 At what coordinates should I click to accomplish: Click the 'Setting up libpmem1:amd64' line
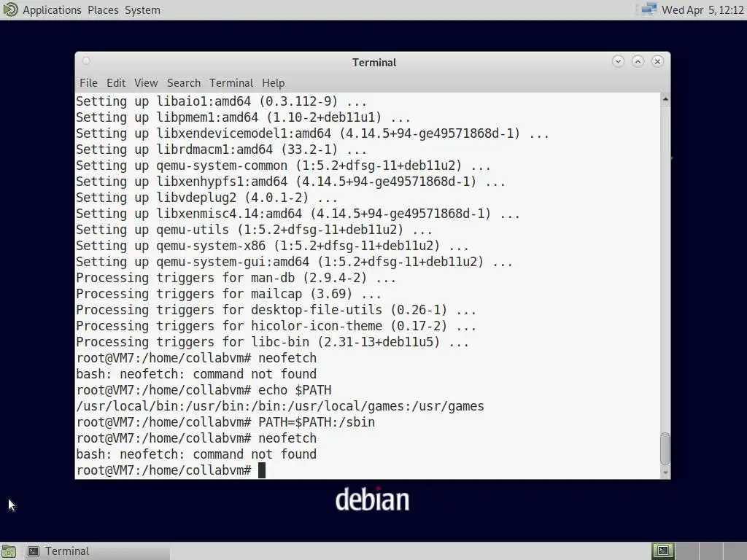click(x=244, y=117)
